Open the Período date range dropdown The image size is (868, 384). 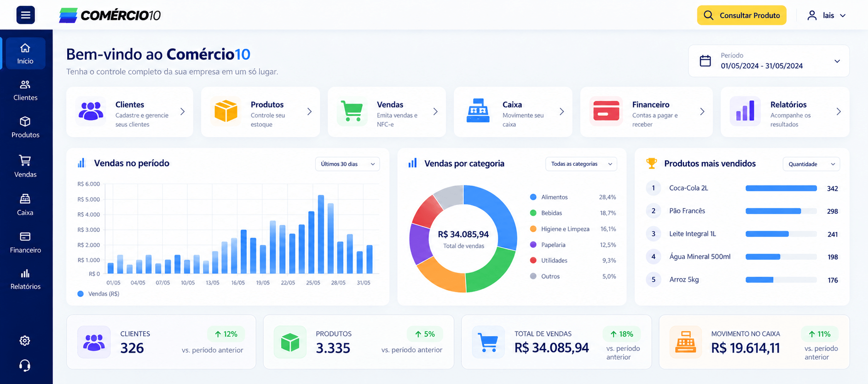[769, 61]
